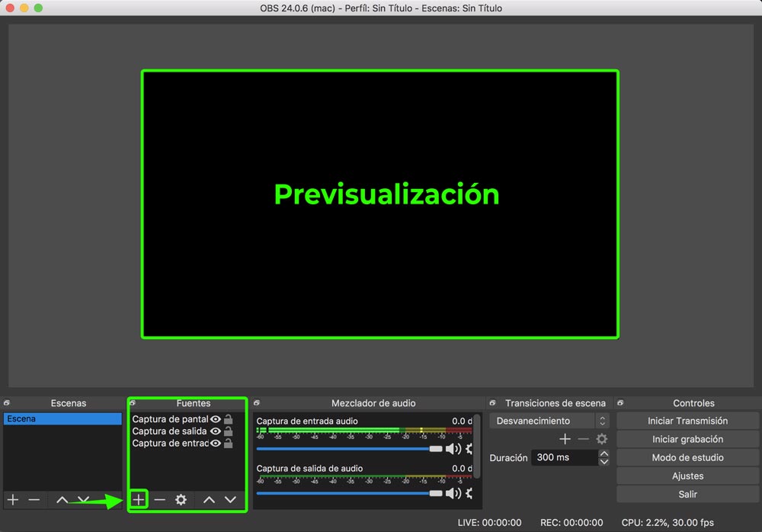
Task: Mute Captura de salida de audio speaker
Action: (452, 493)
